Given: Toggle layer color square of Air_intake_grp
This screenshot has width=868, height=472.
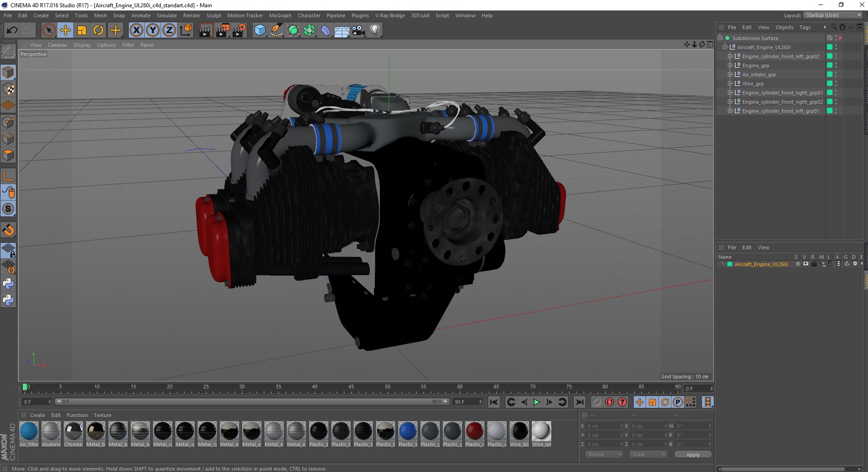Looking at the screenshot, I should point(830,75).
